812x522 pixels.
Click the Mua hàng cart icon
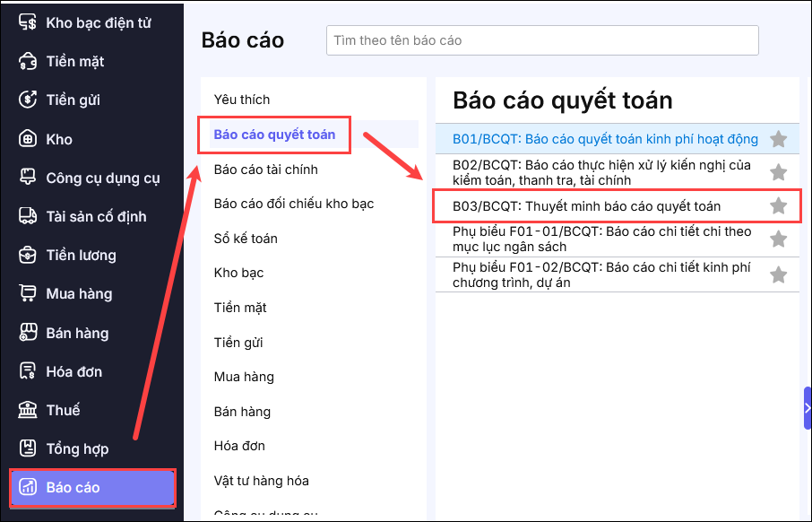tap(28, 293)
